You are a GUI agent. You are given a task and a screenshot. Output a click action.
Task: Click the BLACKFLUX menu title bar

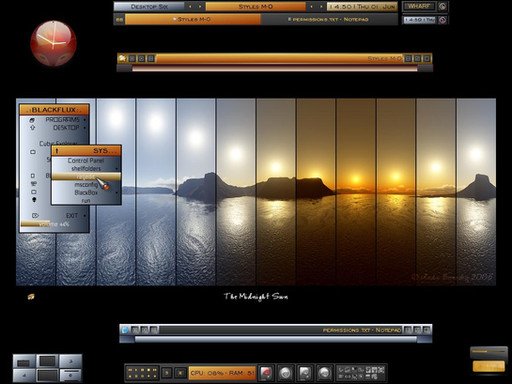55,110
